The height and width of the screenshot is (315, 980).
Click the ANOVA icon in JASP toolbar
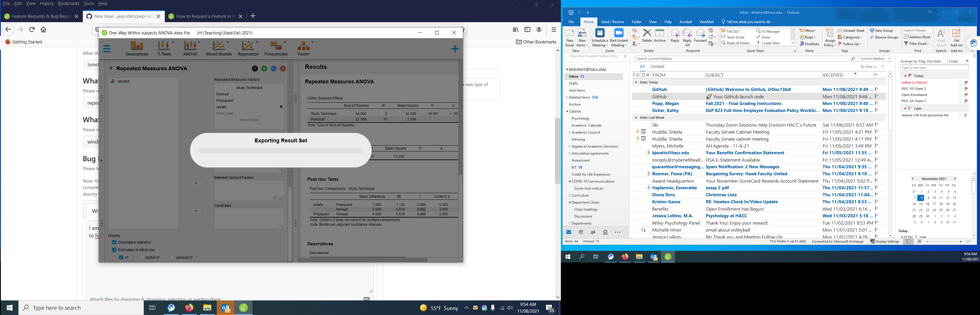190,48
